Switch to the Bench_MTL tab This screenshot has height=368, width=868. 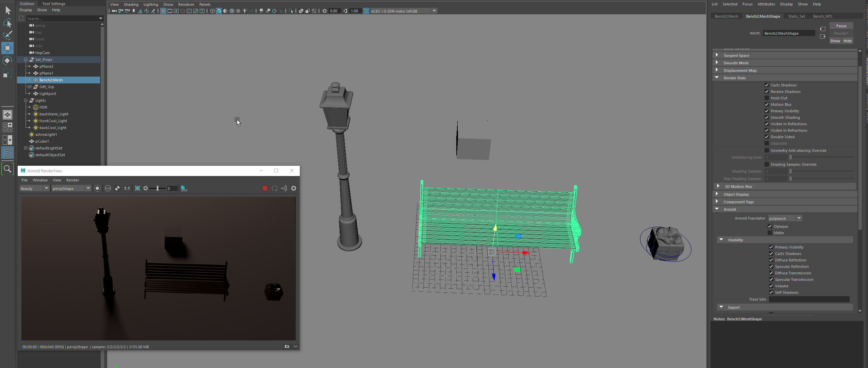point(822,16)
